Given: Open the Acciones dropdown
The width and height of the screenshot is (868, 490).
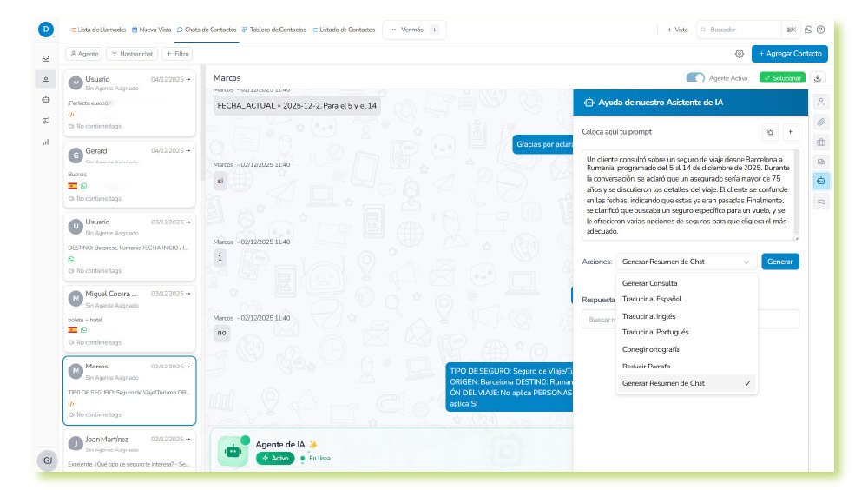Looking at the screenshot, I should (x=687, y=262).
